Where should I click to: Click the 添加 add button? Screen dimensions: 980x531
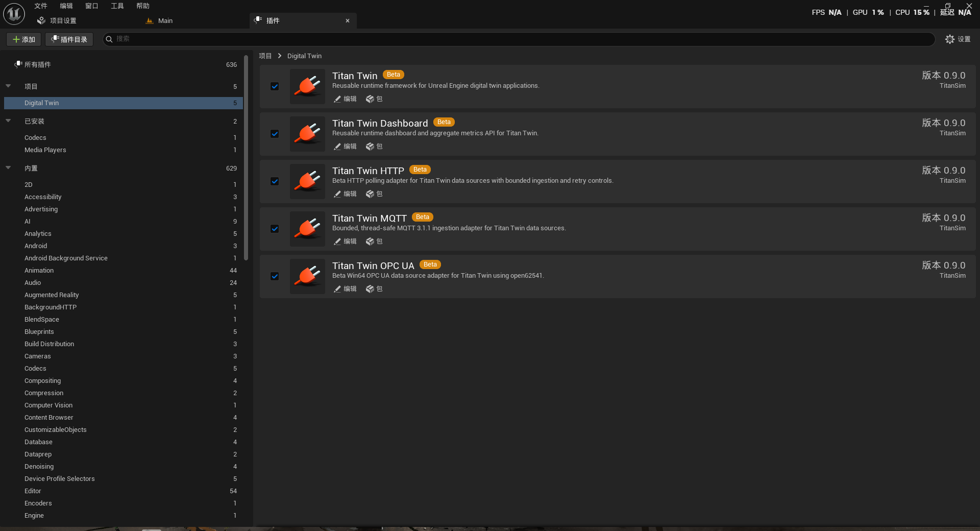coord(23,39)
